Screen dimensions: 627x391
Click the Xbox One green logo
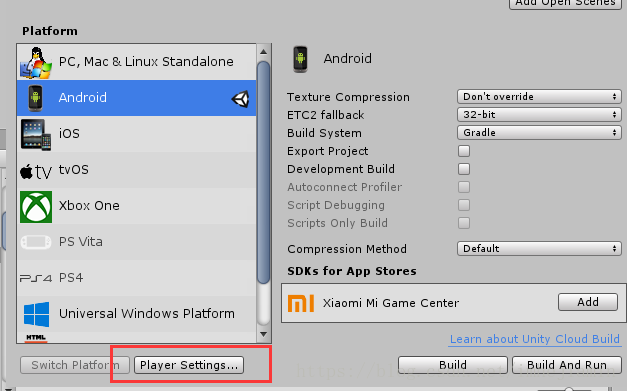[x=36, y=207]
